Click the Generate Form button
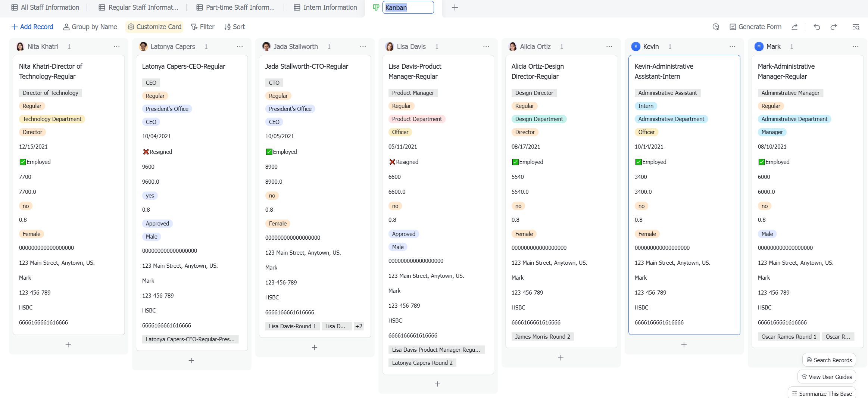This screenshot has width=868, height=398. pyautogui.click(x=756, y=27)
